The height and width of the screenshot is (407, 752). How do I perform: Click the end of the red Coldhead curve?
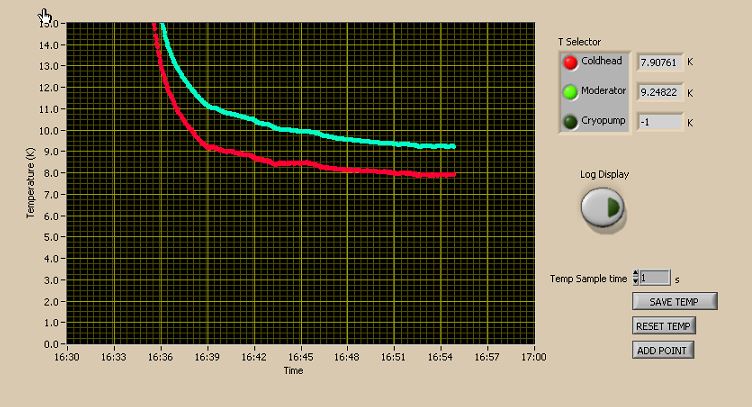453,175
